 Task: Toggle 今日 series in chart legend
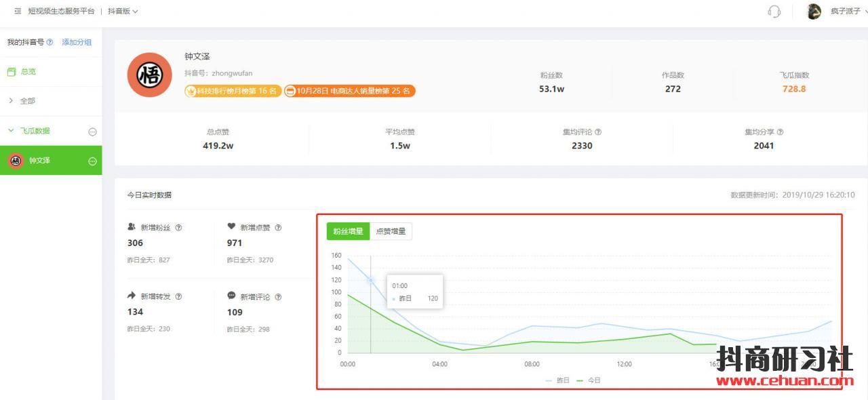tap(589, 380)
